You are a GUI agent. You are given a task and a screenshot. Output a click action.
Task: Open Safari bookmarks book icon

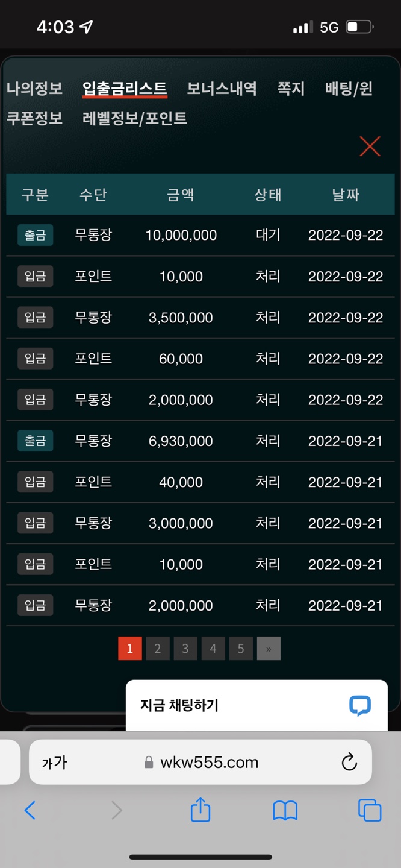click(285, 811)
